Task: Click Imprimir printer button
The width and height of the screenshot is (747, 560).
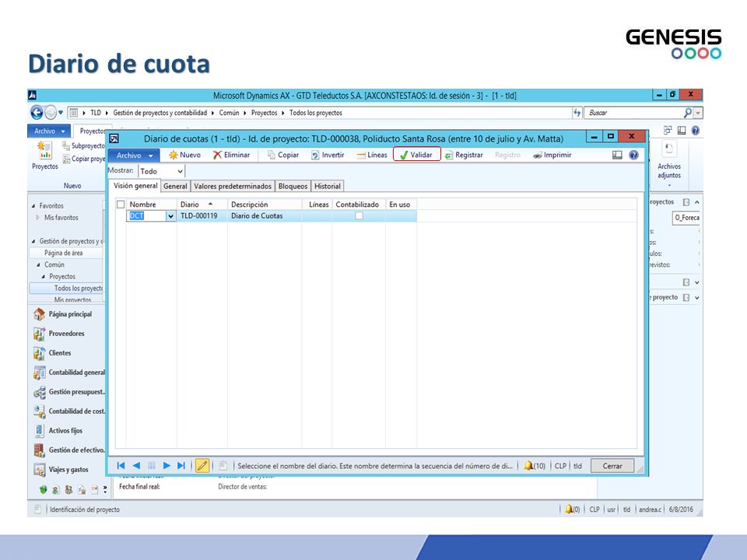Action: click(552, 155)
